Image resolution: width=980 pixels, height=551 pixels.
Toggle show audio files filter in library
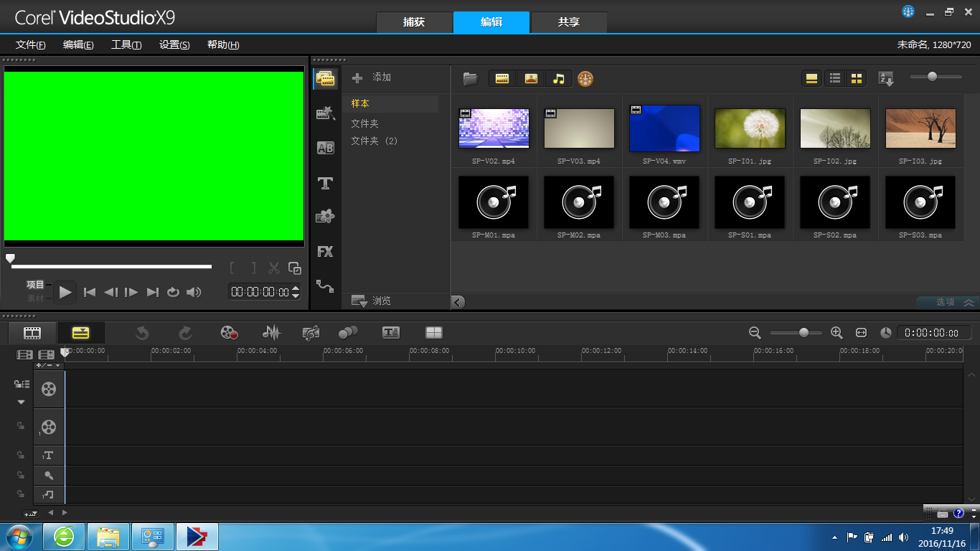(559, 79)
